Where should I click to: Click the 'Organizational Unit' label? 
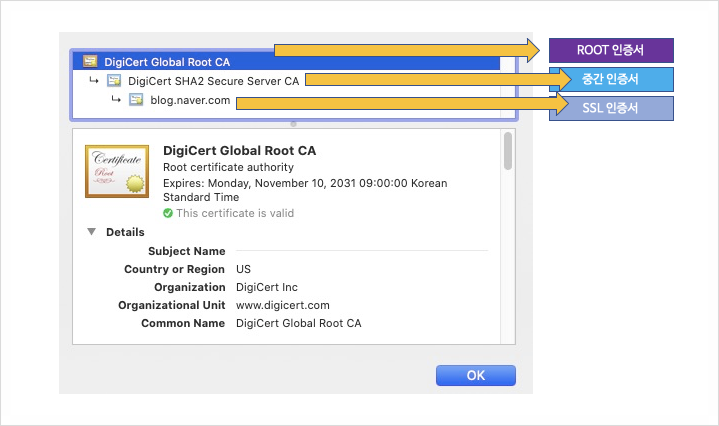tap(172, 305)
